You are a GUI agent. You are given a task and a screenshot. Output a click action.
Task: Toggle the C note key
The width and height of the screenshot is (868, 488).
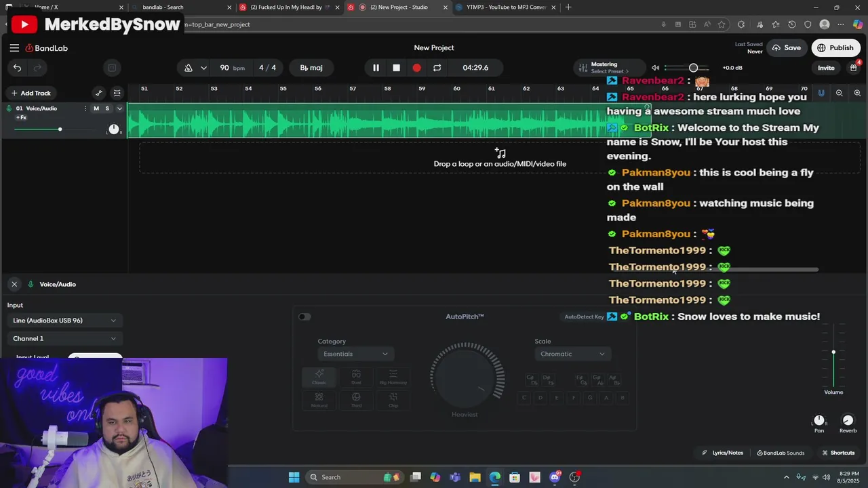524,398
